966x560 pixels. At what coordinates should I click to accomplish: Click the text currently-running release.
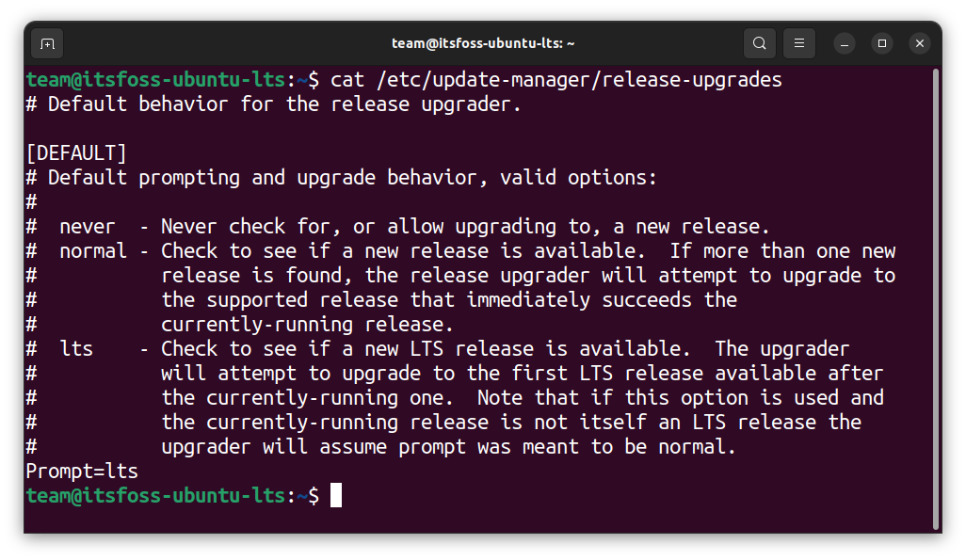307,324
